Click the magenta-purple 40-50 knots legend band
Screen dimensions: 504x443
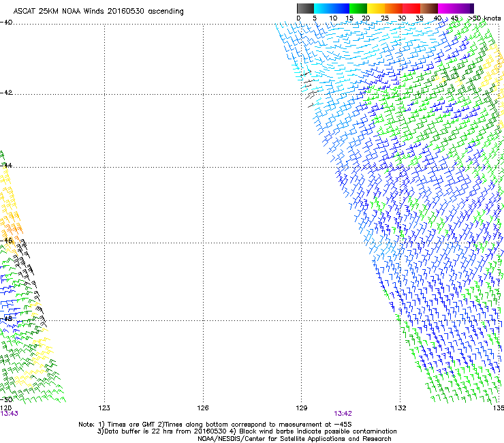(456, 8)
